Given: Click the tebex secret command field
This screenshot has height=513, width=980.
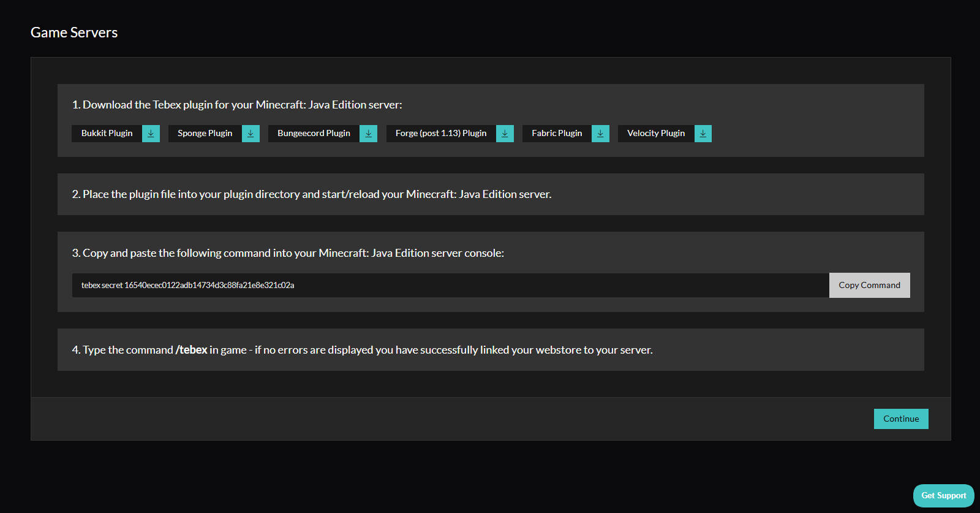Looking at the screenshot, I should coord(451,285).
